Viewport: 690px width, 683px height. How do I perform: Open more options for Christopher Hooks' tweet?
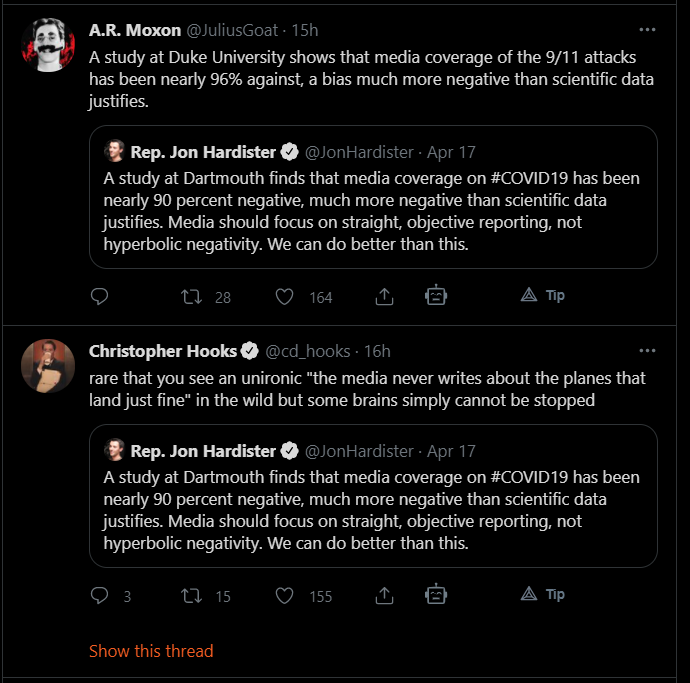coord(647,350)
